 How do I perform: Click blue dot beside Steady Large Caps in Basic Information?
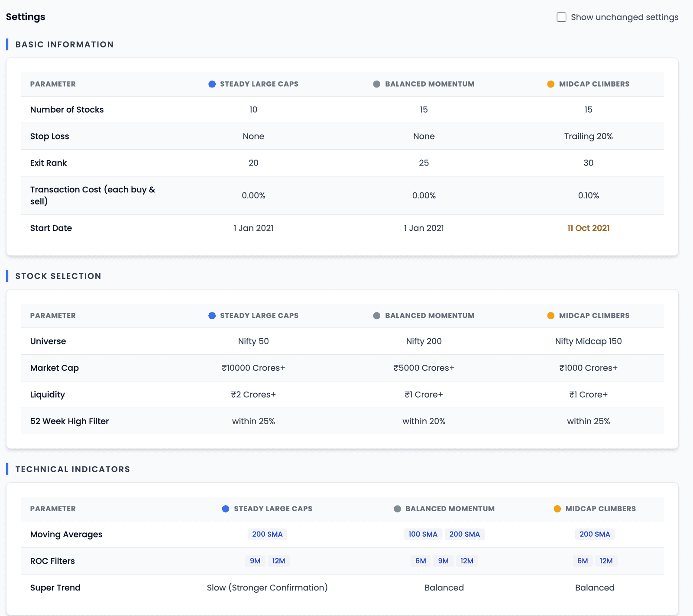coord(212,84)
